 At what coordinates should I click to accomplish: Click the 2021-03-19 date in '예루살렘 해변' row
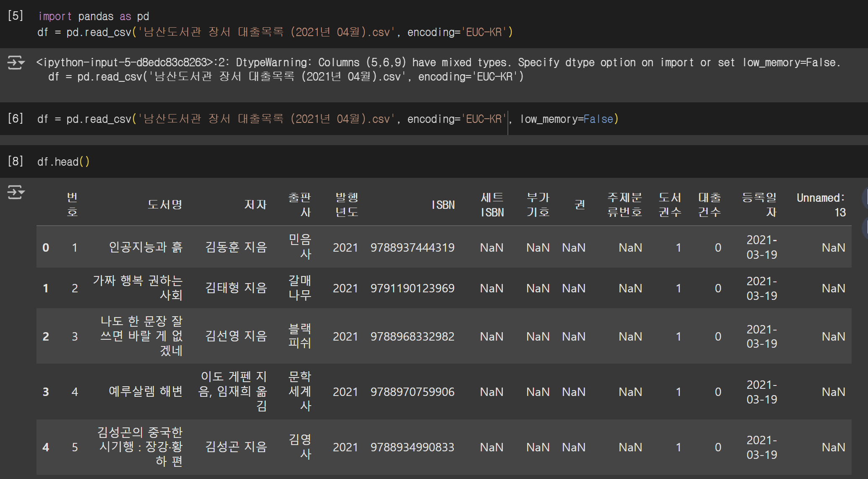point(762,391)
